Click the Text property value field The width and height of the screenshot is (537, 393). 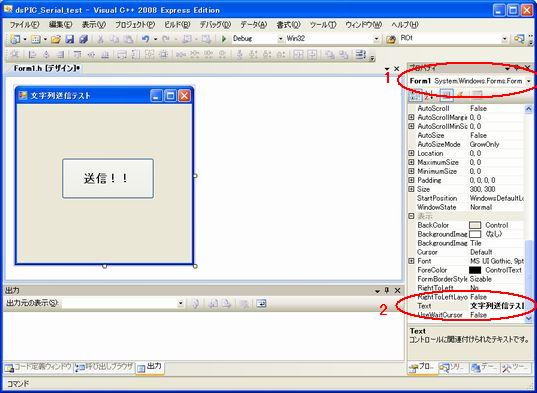point(497,306)
